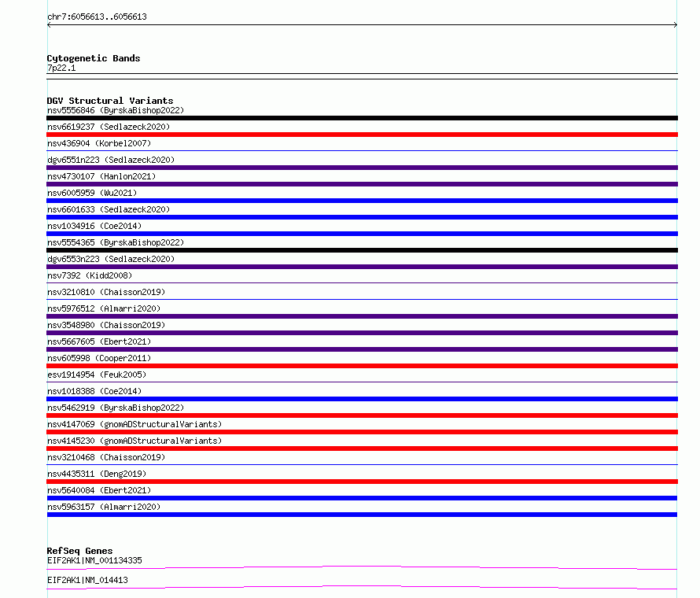Select the nsv4435311 (Deng2019) label

(x=97, y=474)
